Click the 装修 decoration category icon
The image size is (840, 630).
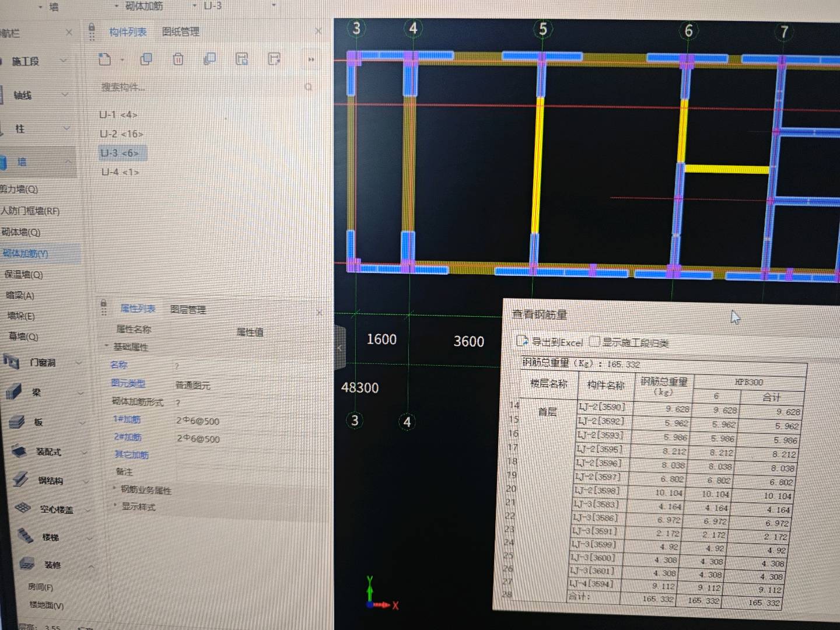[x=27, y=563]
